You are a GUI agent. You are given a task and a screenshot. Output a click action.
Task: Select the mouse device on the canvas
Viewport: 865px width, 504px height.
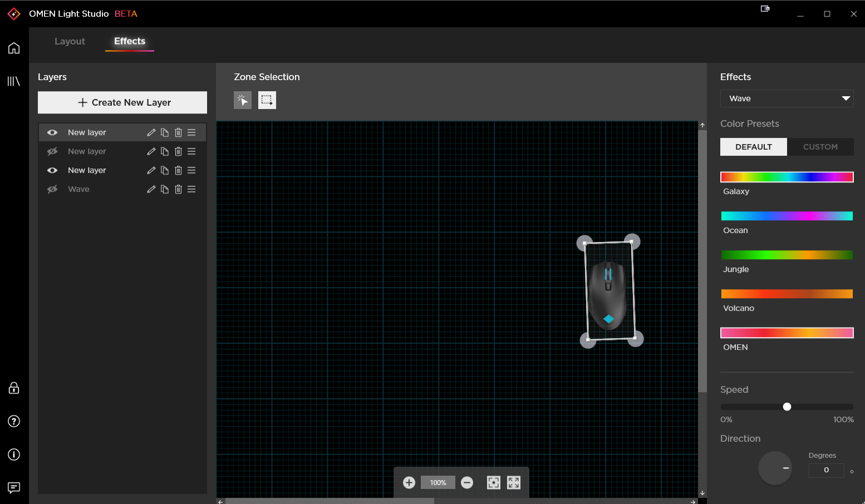(608, 295)
